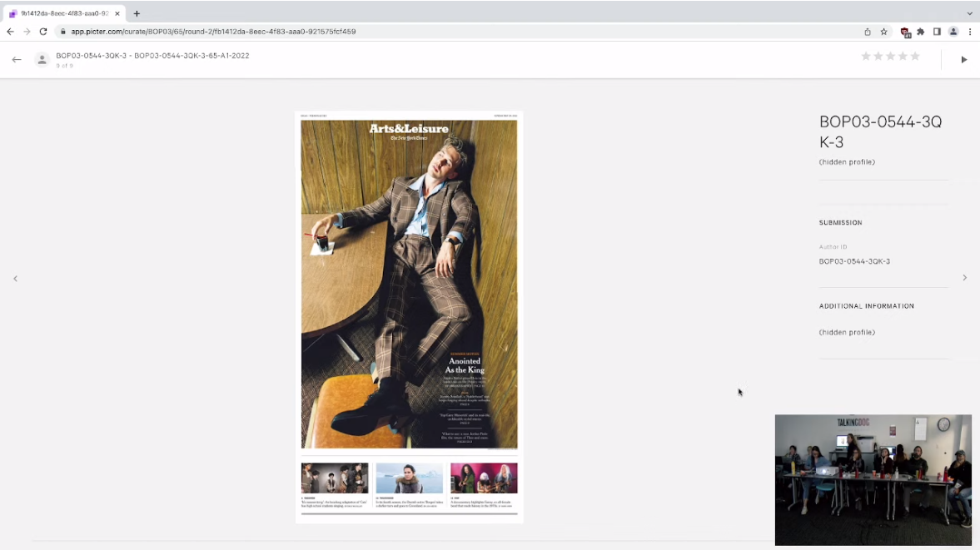The height and width of the screenshot is (550, 980).
Task: Click the ADDITIONAL INFORMATION heading
Action: [866, 306]
